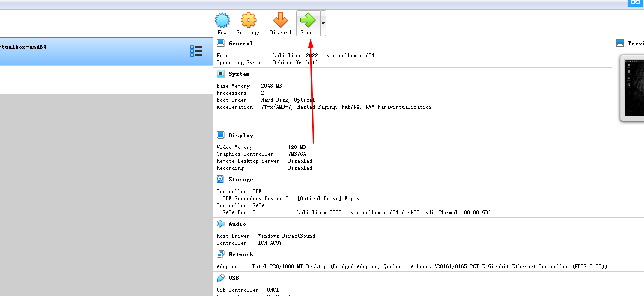
Task: Click the Audio section speaker icon
Action: (221, 224)
